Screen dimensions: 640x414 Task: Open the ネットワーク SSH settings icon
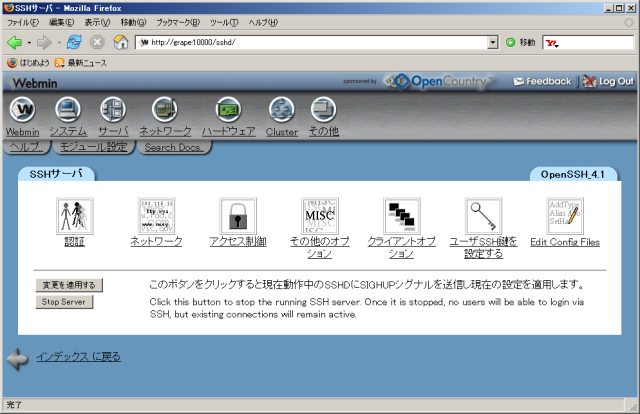156,216
